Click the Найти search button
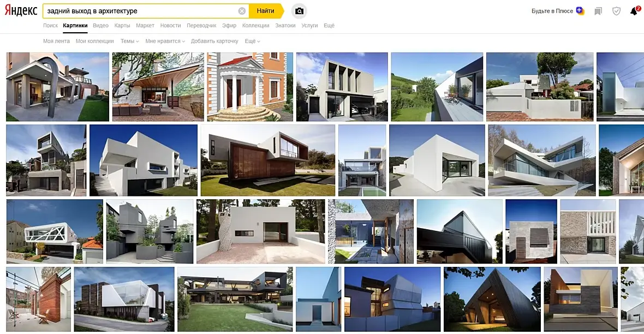 click(x=266, y=11)
